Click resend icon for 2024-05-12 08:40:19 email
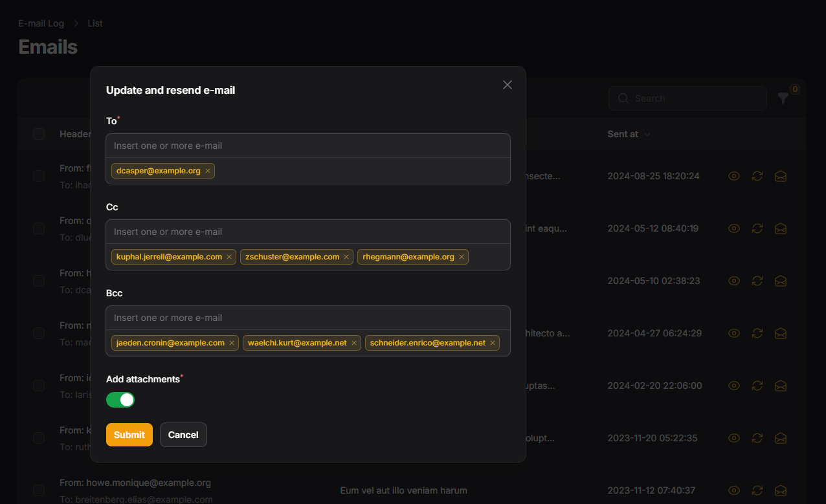Image resolution: width=826 pixels, height=504 pixels. 757,228
